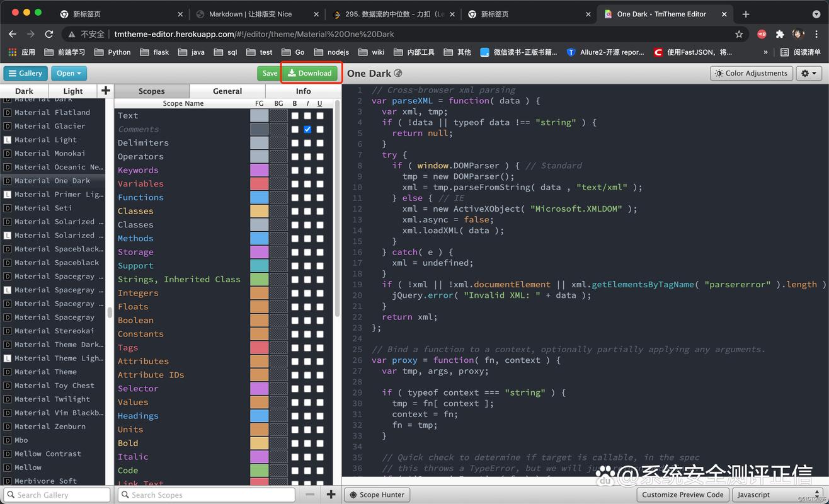Open the Apps grid shortcut 应用
The image size is (829, 504).
click(22, 52)
